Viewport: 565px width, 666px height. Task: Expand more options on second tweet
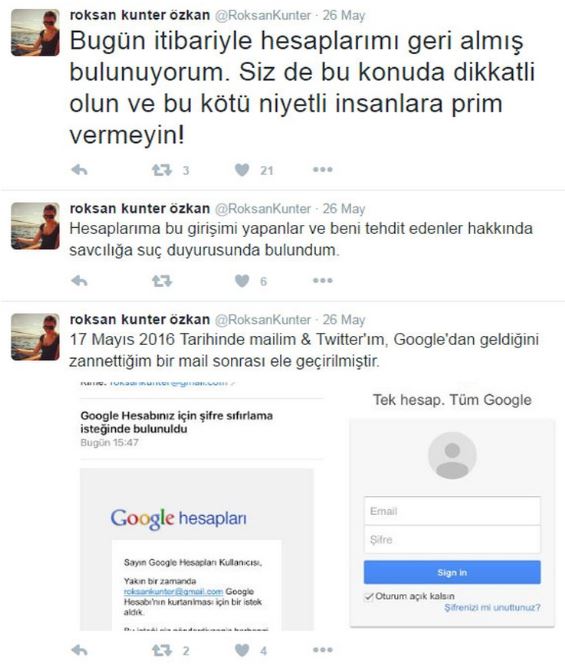click(322, 280)
